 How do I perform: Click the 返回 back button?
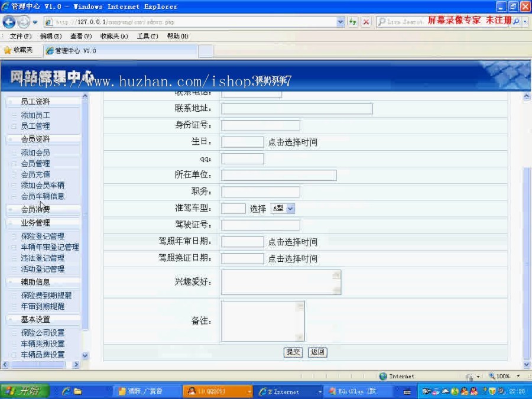tap(317, 352)
